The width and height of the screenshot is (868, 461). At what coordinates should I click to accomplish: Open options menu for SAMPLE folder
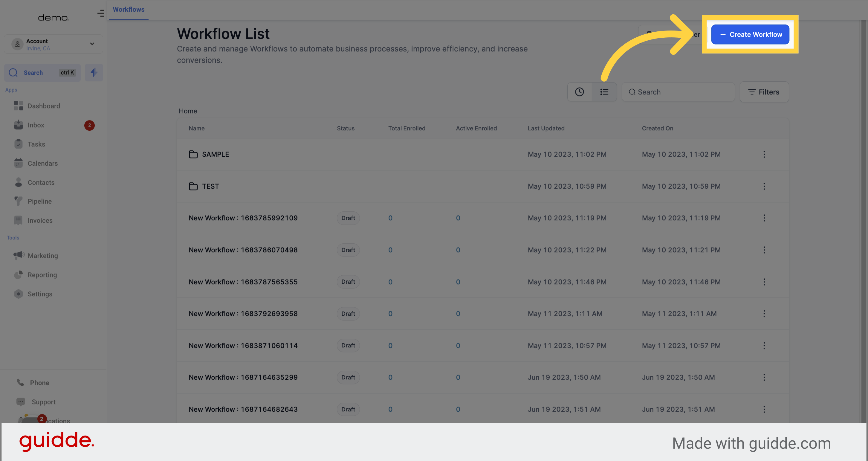tap(764, 154)
